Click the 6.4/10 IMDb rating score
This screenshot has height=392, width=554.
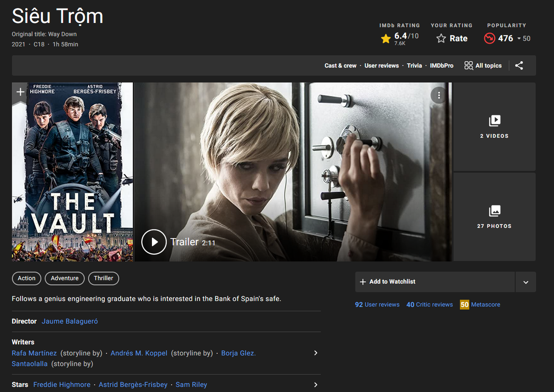coord(406,36)
